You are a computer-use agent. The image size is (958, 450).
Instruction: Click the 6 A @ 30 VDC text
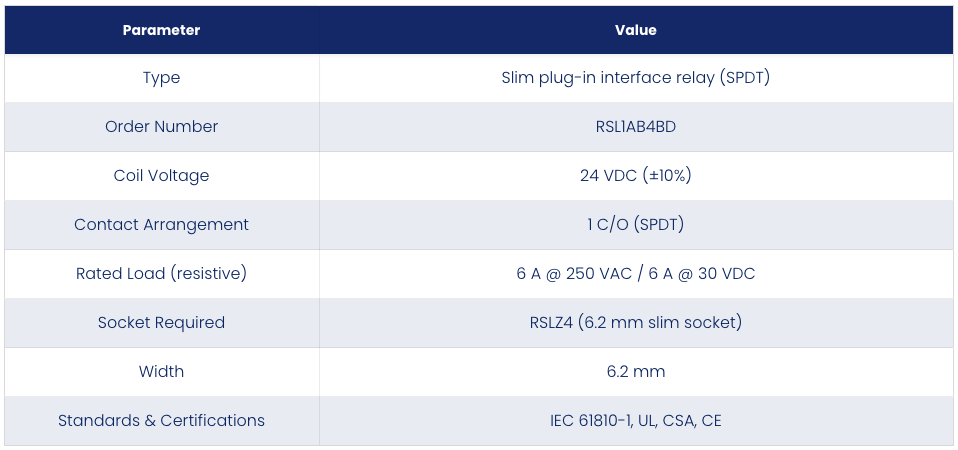coord(703,274)
